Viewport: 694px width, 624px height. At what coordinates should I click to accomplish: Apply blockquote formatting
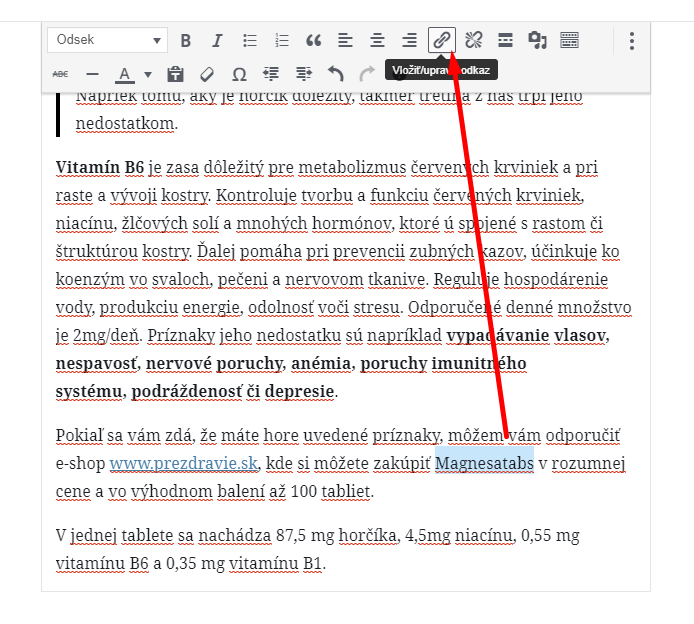point(314,40)
